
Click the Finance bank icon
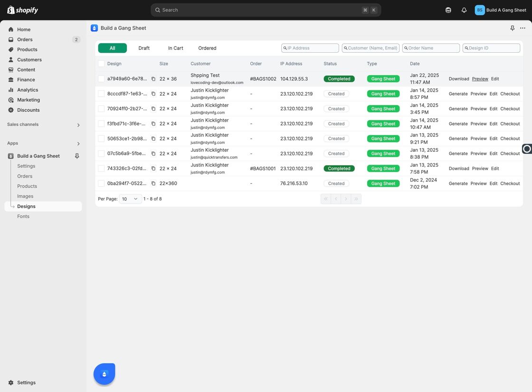tap(11, 80)
